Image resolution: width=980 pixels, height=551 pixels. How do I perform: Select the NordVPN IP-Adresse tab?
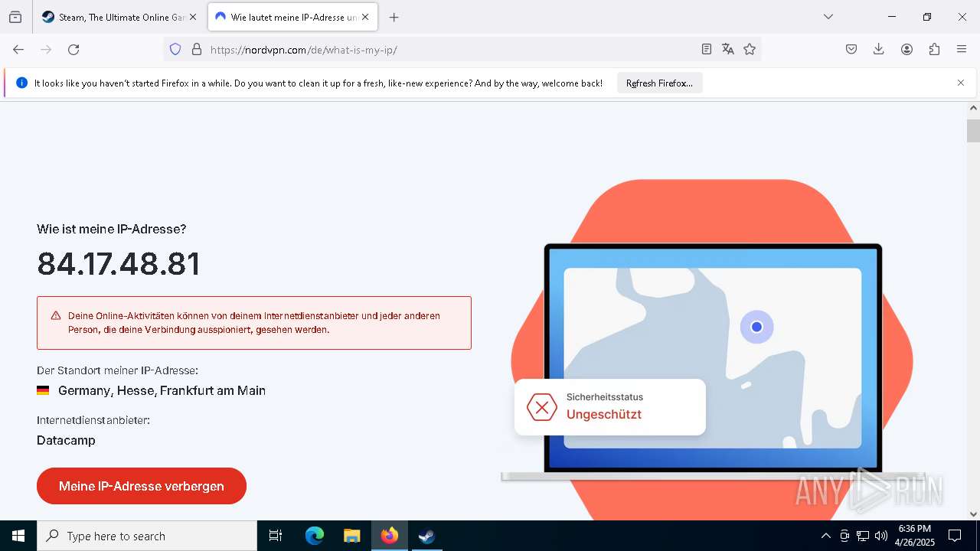[x=292, y=17]
